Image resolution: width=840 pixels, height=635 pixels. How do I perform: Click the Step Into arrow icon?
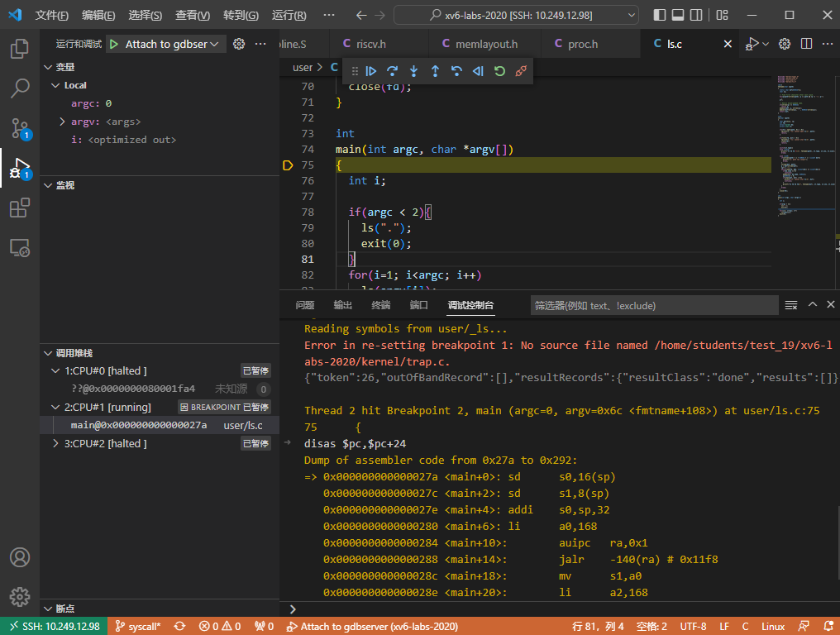pyautogui.click(x=413, y=71)
